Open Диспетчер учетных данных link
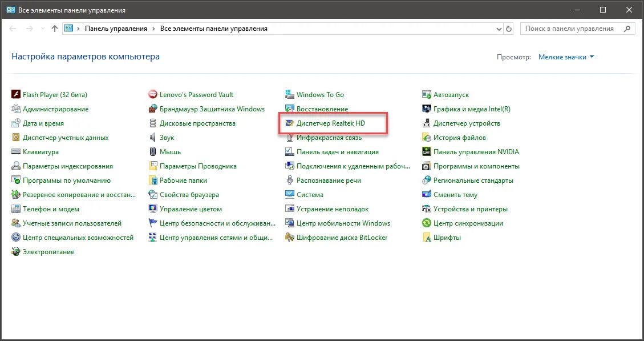Screen dimensions: 644x341 [66, 138]
